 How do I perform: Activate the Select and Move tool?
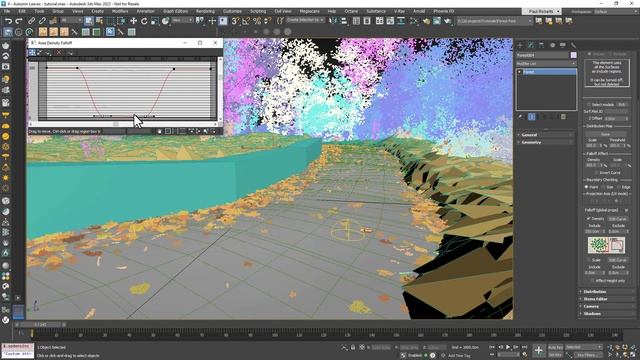click(133, 20)
